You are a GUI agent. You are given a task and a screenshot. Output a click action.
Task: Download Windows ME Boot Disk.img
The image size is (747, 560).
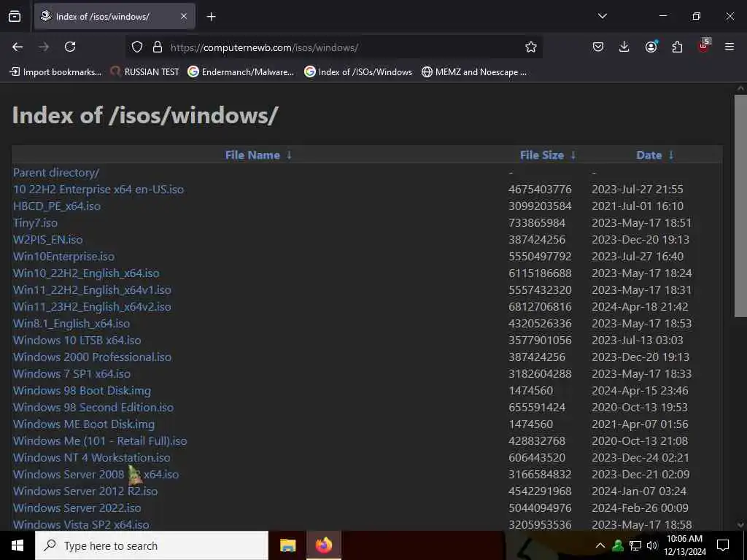[84, 424]
